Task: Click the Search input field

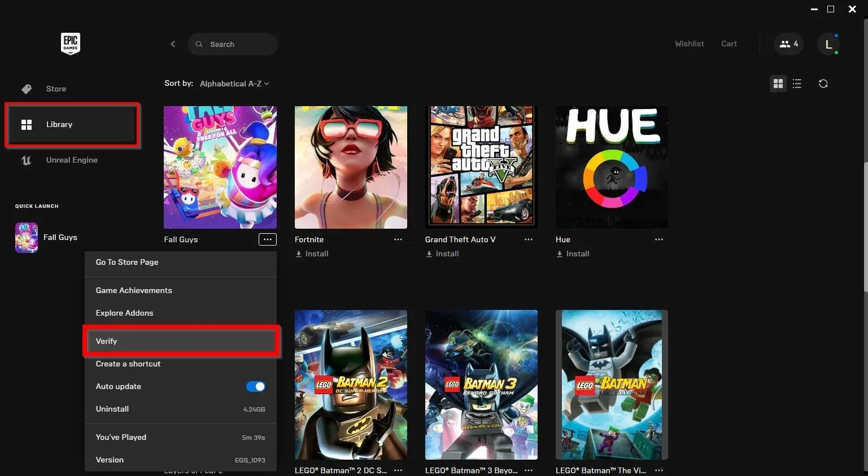Action: coord(233,44)
